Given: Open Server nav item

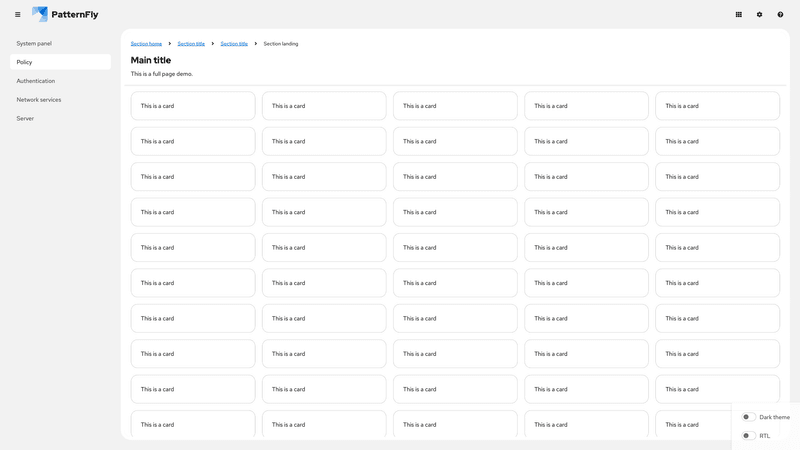Looking at the screenshot, I should pyautogui.click(x=60, y=118).
